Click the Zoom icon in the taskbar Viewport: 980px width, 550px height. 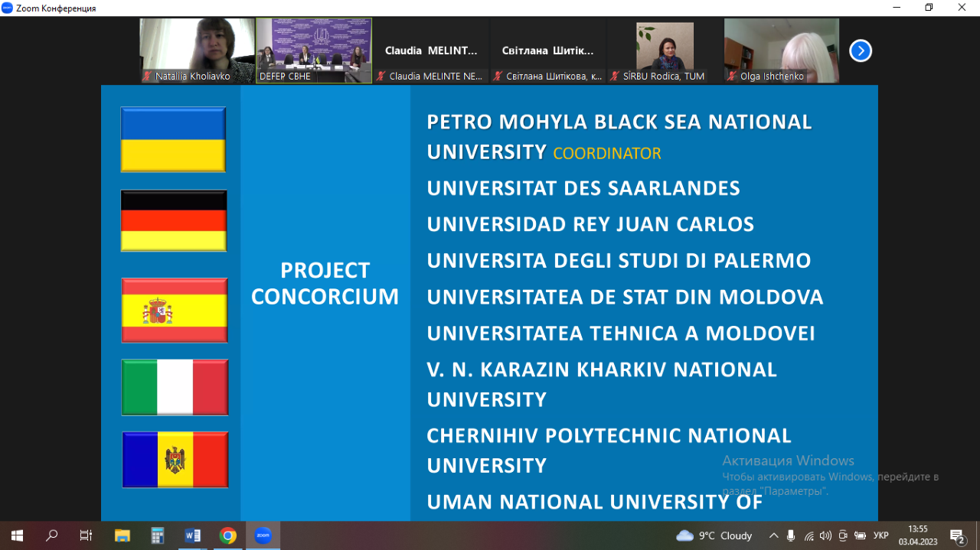point(263,535)
